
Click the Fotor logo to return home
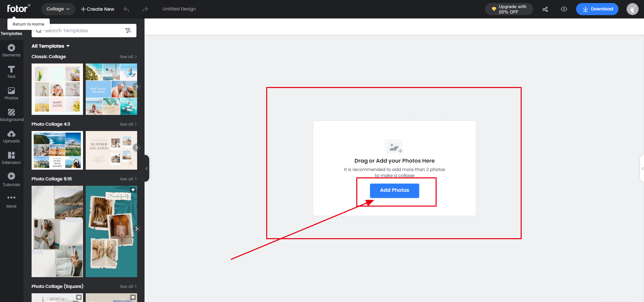[18, 8]
